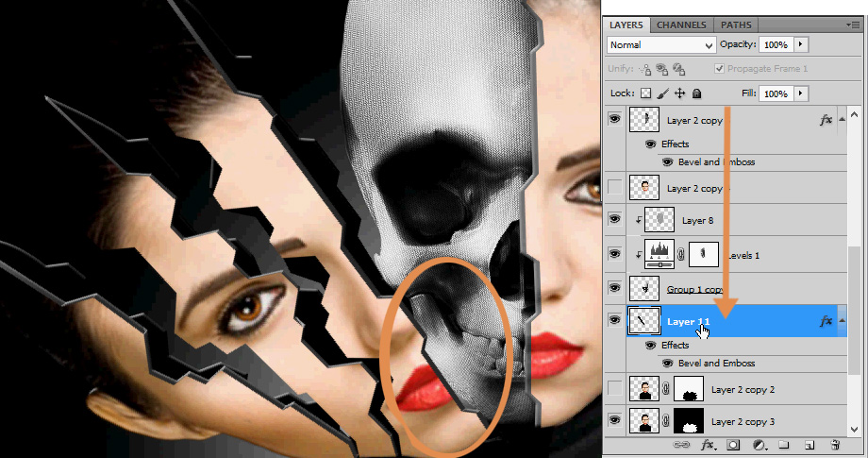Hide Layer 11

click(x=614, y=319)
